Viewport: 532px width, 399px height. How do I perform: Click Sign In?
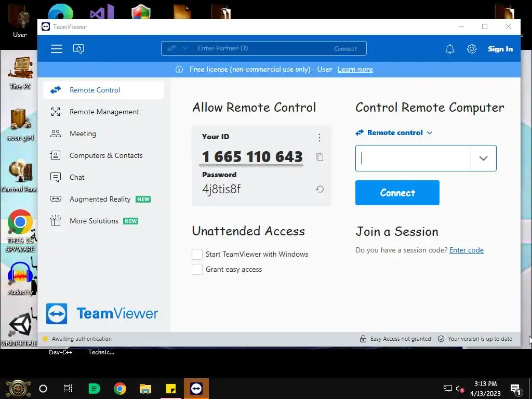click(x=500, y=49)
